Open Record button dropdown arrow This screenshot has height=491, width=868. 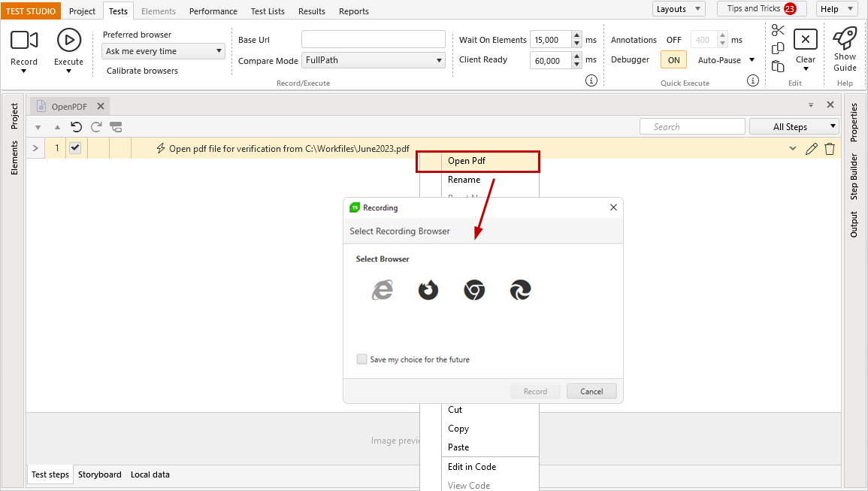coord(24,71)
